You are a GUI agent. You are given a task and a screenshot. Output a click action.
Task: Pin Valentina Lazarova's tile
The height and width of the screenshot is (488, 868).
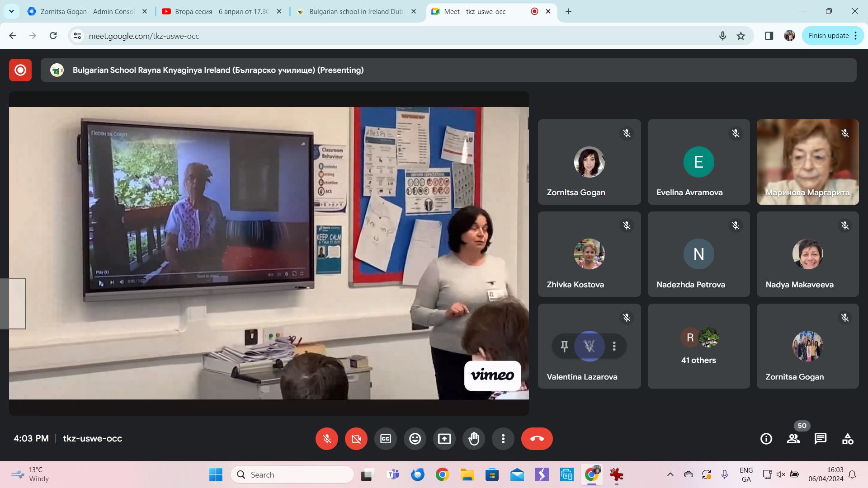point(564,347)
